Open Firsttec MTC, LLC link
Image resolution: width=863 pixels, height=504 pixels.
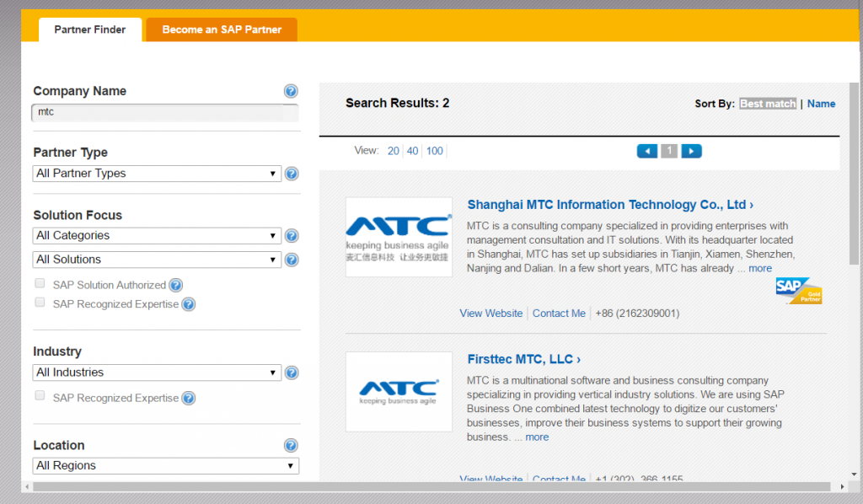[524, 359]
